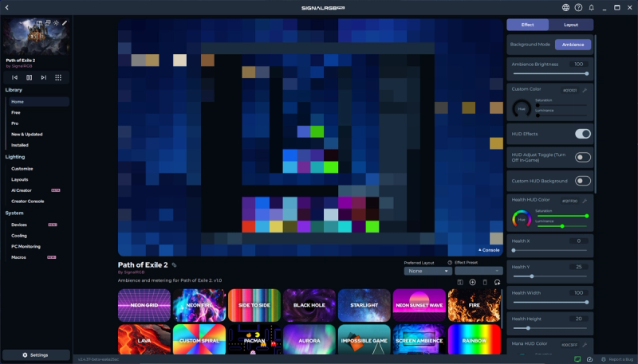Click the pencil edit icon on effect thumbnail
638x364 pixels.
pyautogui.click(x=65, y=23)
